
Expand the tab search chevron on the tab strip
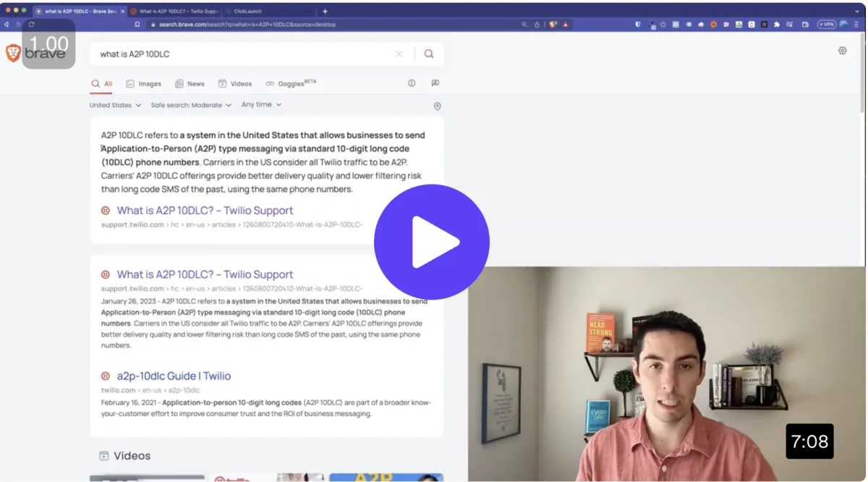coord(857,12)
